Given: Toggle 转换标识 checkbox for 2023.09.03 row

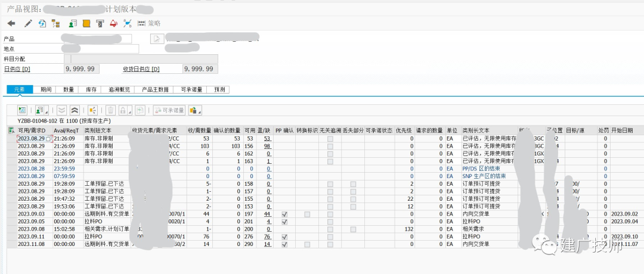Looking at the screenshot, I should tap(307, 214).
